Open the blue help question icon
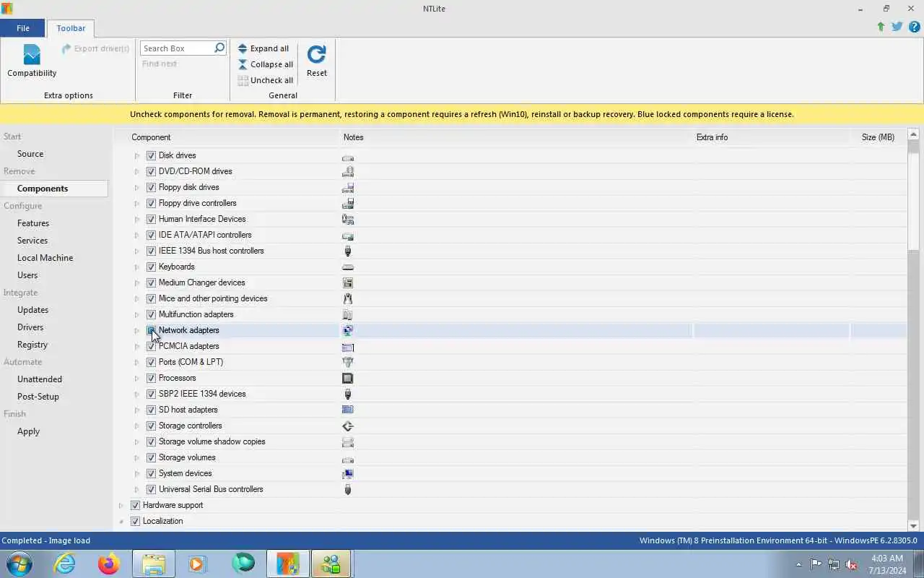 tap(915, 27)
